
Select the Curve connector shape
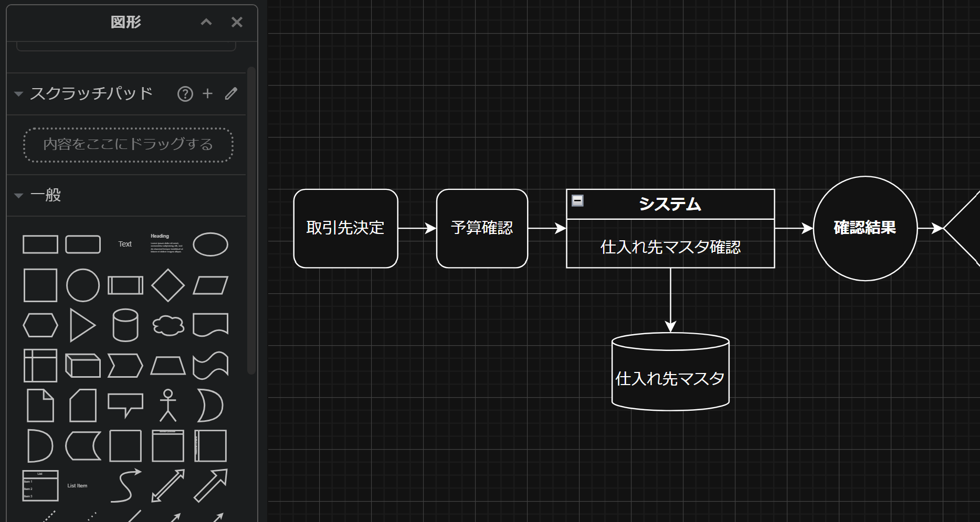[x=125, y=486]
